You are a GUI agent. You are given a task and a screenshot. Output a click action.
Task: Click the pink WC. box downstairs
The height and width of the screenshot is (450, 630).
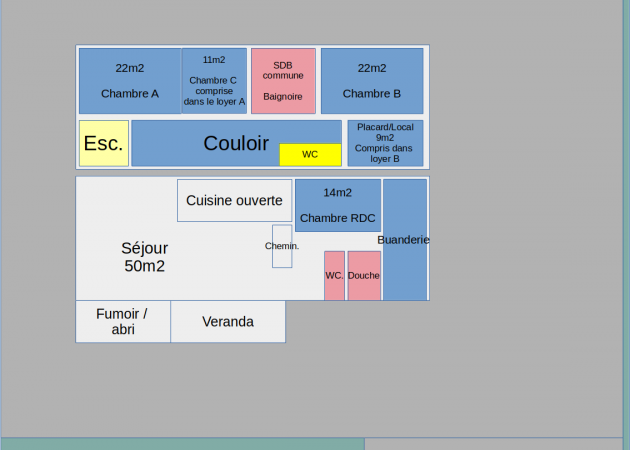pos(334,276)
